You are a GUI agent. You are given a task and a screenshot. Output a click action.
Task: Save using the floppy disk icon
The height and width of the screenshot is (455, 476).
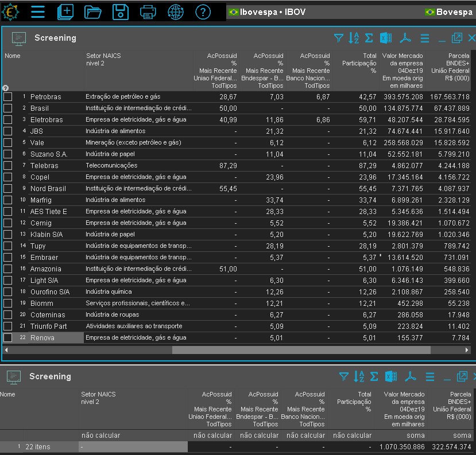click(x=120, y=12)
